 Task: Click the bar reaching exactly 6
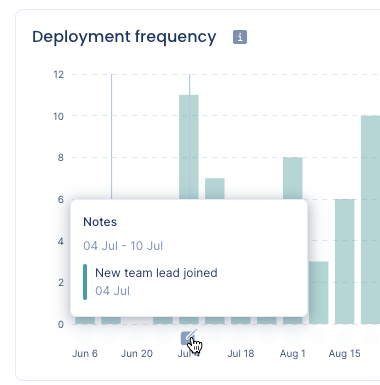pyautogui.click(x=345, y=262)
